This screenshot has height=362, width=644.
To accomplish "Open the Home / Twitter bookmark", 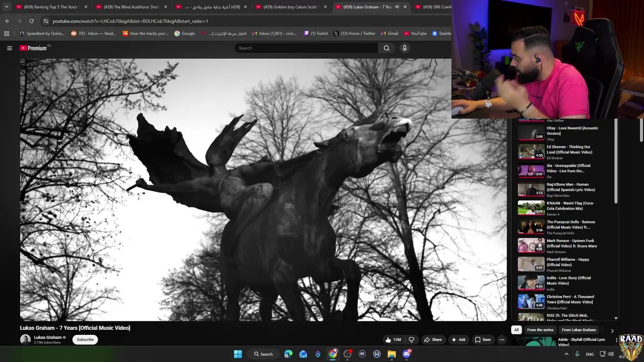I will [354, 33].
